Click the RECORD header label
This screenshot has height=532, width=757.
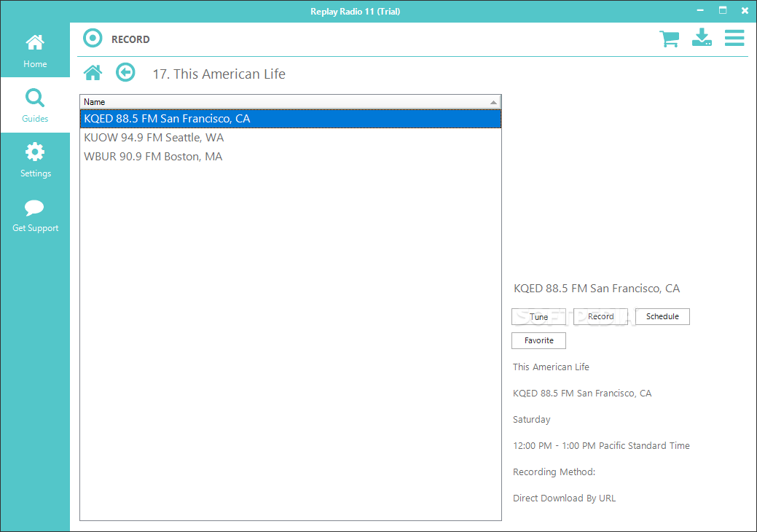pos(130,39)
